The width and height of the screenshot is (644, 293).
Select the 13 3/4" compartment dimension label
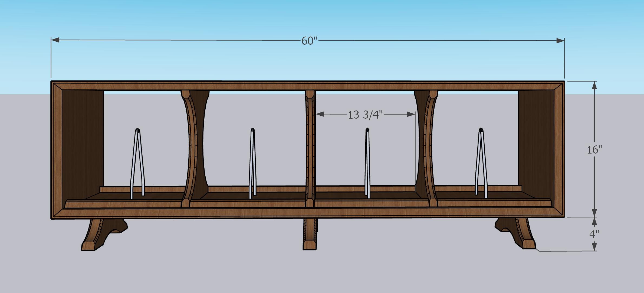(x=365, y=115)
